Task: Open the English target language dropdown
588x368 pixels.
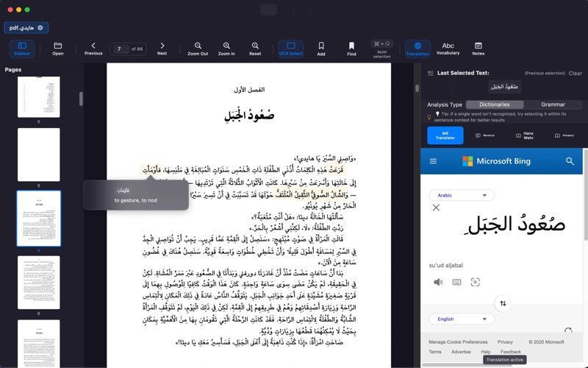Action: [462, 319]
